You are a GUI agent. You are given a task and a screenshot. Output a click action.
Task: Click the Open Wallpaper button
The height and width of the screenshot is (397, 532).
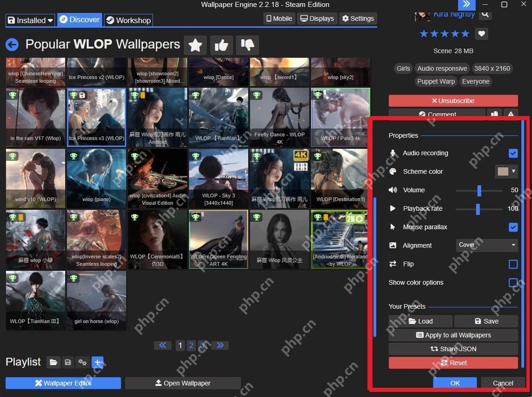coord(183,383)
